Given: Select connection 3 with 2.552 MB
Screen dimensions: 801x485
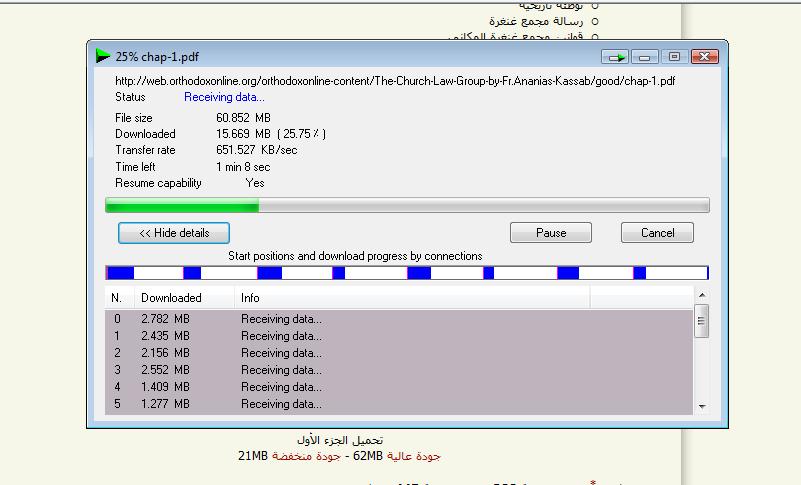Looking at the screenshot, I should (280, 370).
